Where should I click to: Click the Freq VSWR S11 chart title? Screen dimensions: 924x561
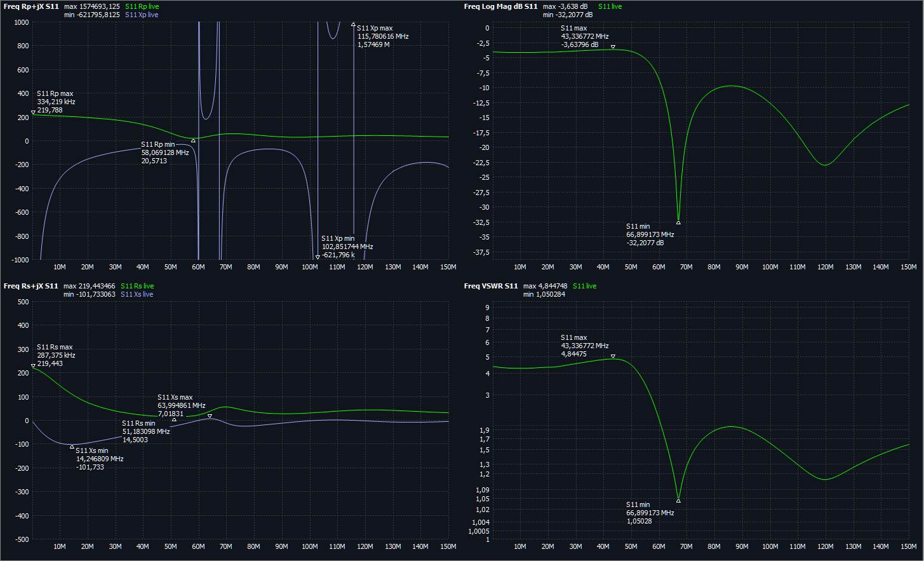pos(490,286)
